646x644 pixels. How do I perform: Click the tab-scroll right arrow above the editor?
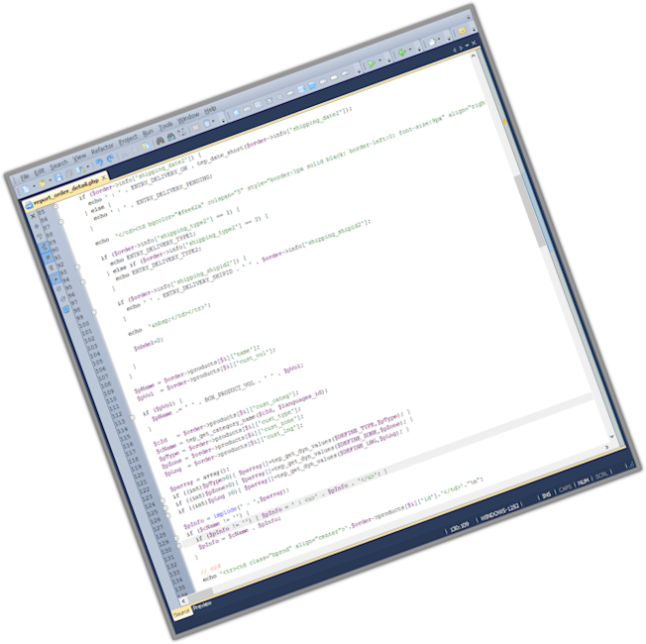click(x=461, y=48)
